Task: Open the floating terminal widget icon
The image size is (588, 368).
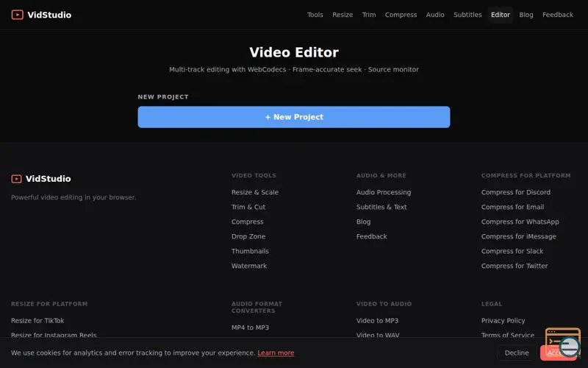Action: click(x=563, y=342)
